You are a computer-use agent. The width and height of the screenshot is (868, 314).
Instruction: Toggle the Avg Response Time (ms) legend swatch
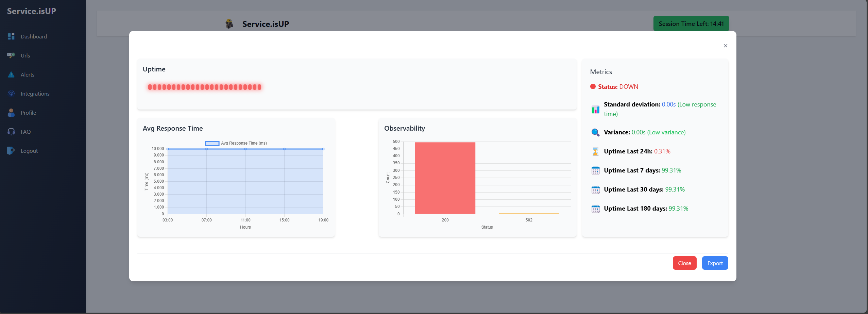click(x=212, y=144)
